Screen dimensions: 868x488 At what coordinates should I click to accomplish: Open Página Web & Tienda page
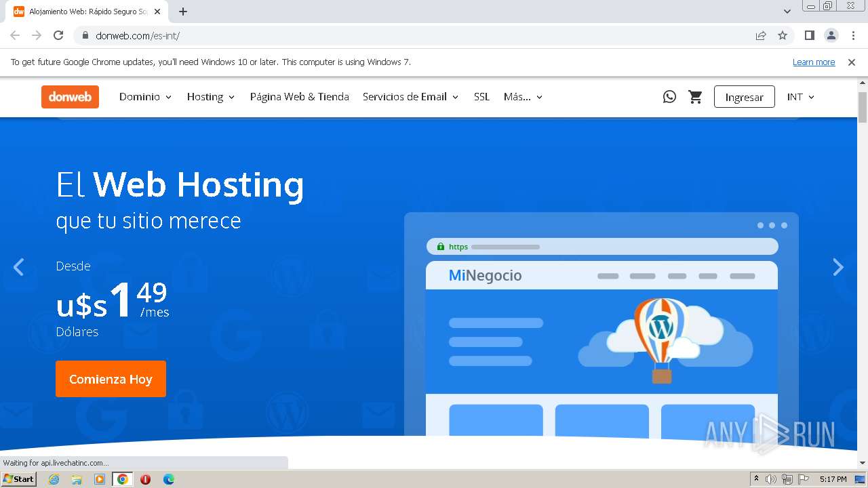click(299, 97)
